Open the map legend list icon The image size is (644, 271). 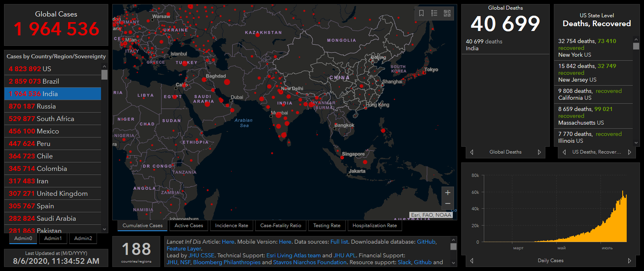click(x=434, y=13)
